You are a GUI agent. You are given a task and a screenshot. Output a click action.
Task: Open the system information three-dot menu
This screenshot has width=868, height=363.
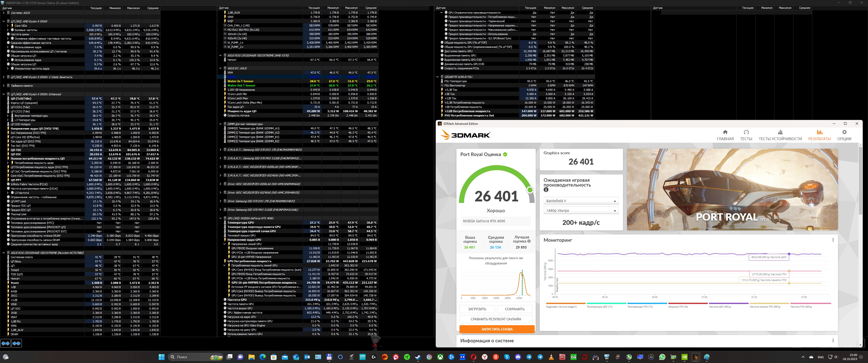(833, 341)
